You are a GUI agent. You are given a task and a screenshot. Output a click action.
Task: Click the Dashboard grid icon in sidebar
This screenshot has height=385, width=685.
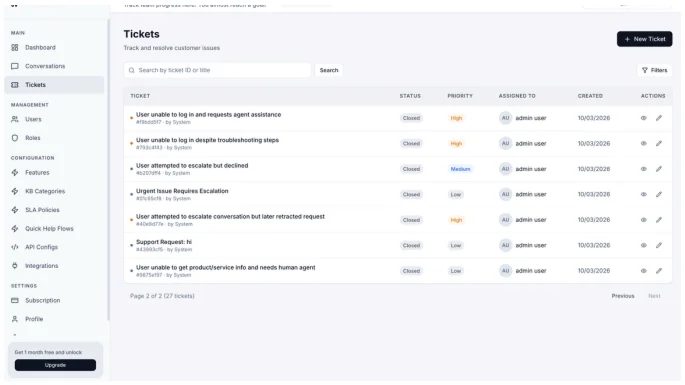[15, 47]
